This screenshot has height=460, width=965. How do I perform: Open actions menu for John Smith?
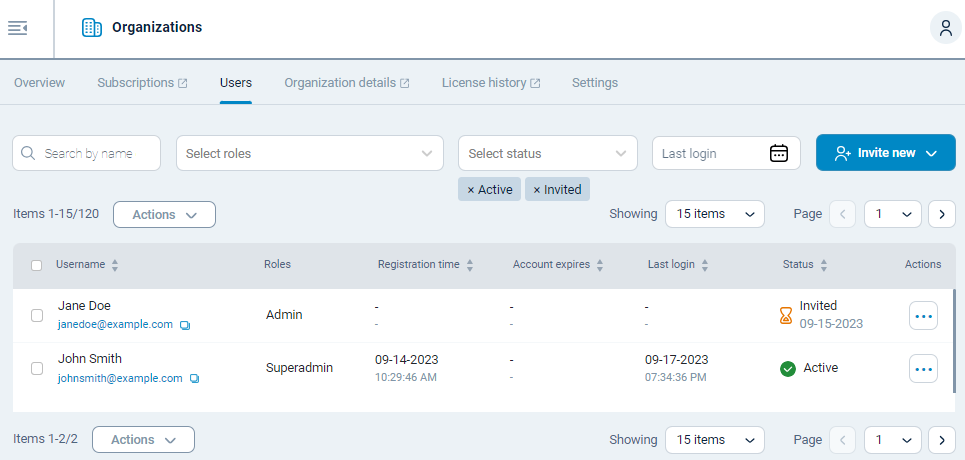point(923,369)
